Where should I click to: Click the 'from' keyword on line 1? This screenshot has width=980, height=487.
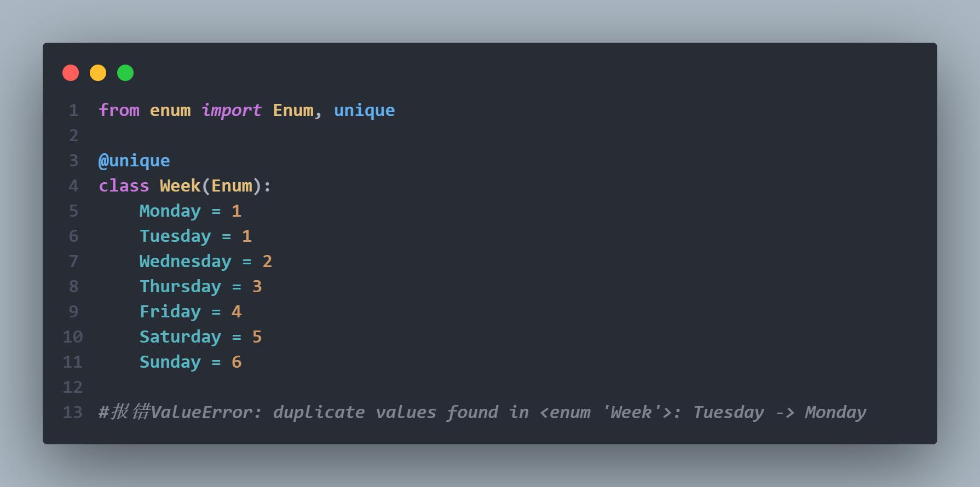click(119, 111)
